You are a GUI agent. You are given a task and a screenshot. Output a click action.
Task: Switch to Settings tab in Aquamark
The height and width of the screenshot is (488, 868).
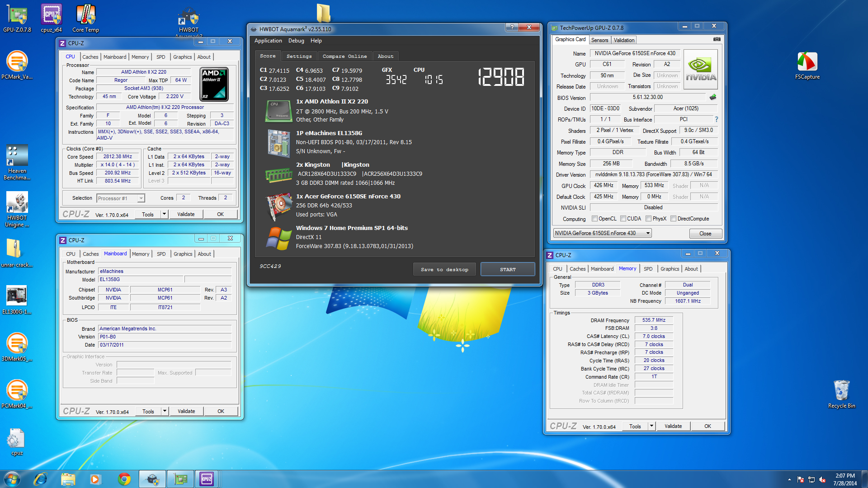[x=299, y=56]
